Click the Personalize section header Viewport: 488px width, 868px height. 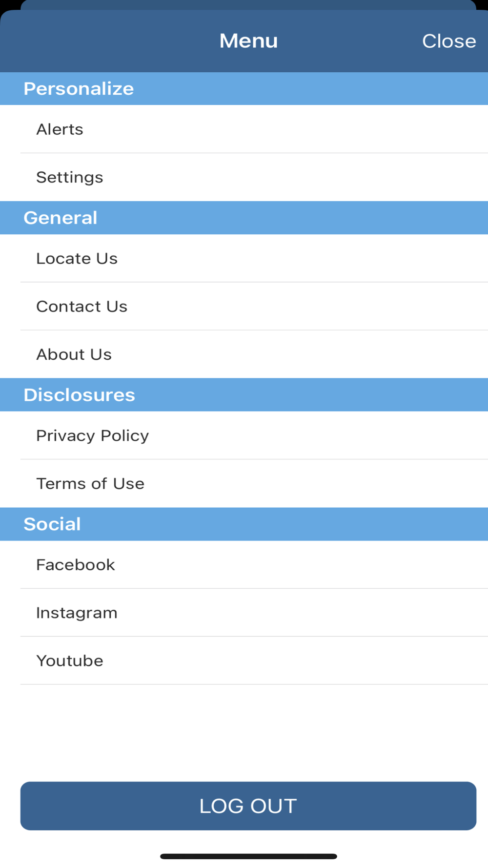pos(244,88)
